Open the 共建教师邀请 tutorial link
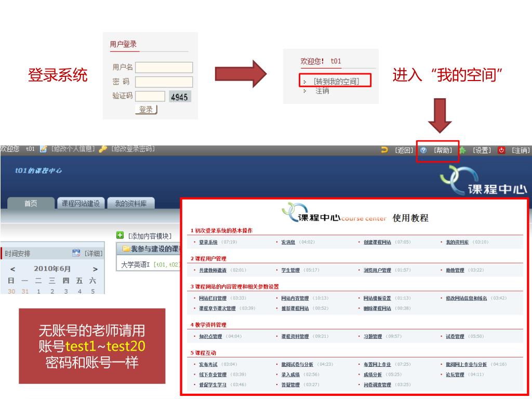Screen dimensions: 532x399 (x=212, y=270)
